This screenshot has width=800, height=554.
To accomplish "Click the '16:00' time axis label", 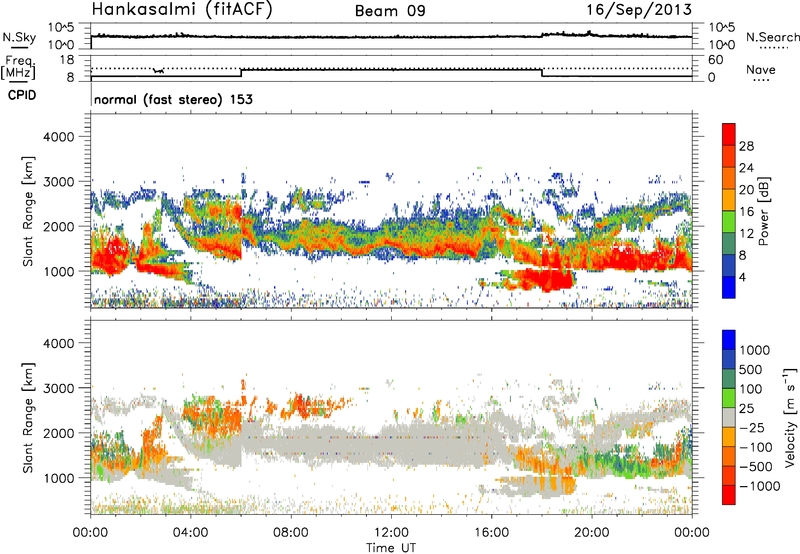I will click(x=491, y=533).
